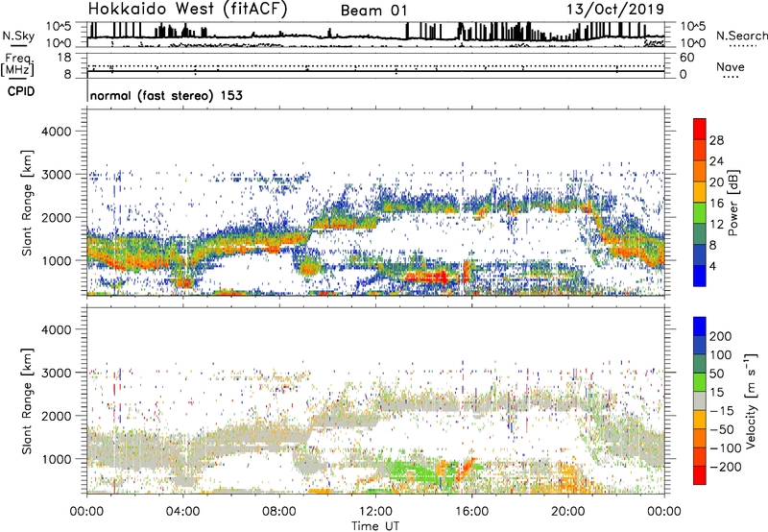
Task: Click the 'Beam 01' label
Action: tap(373, 11)
